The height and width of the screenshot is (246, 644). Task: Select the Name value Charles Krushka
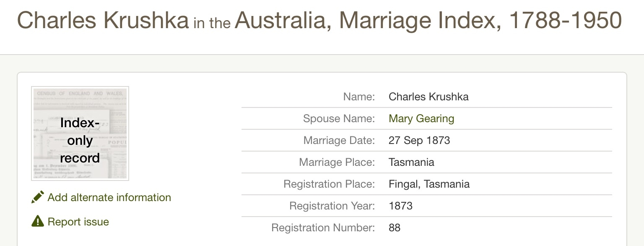(428, 97)
